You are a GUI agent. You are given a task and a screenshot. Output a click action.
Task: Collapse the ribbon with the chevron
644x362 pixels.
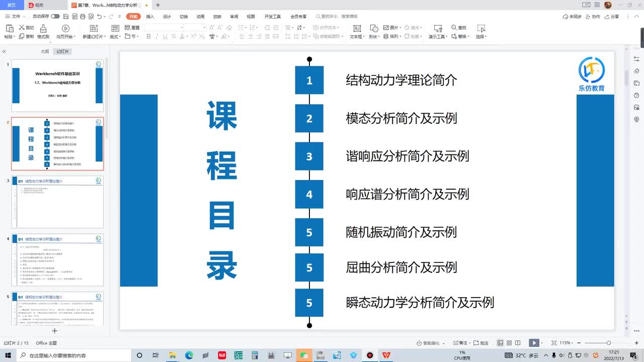point(637,17)
